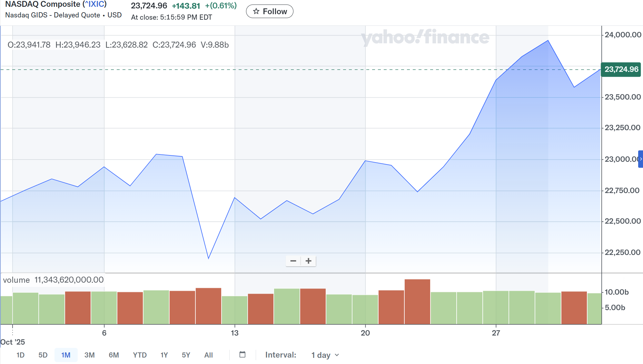Screen dimensions: 643x364
Task: Click the tallest red volume bar
Action: pos(417,301)
